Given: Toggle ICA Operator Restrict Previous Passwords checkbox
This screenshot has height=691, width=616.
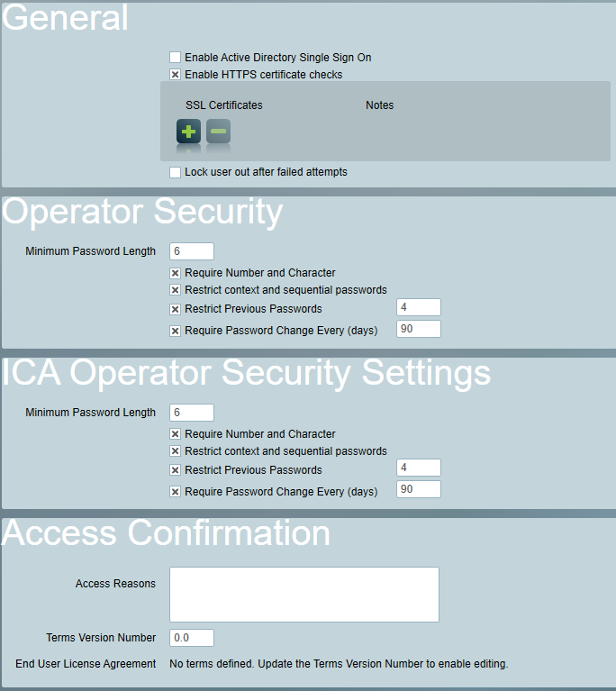Looking at the screenshot, I should (176, 470).
